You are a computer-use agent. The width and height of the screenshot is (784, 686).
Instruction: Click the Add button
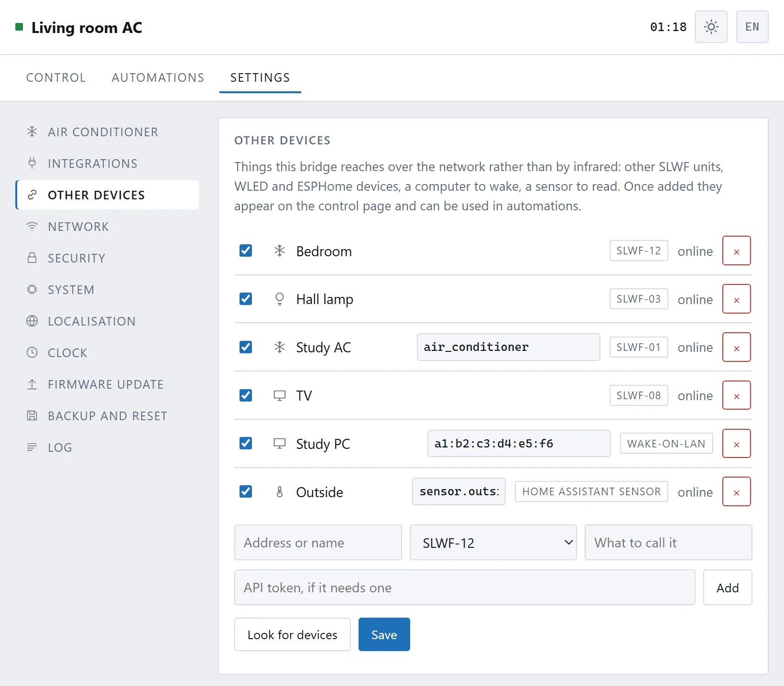727,587
